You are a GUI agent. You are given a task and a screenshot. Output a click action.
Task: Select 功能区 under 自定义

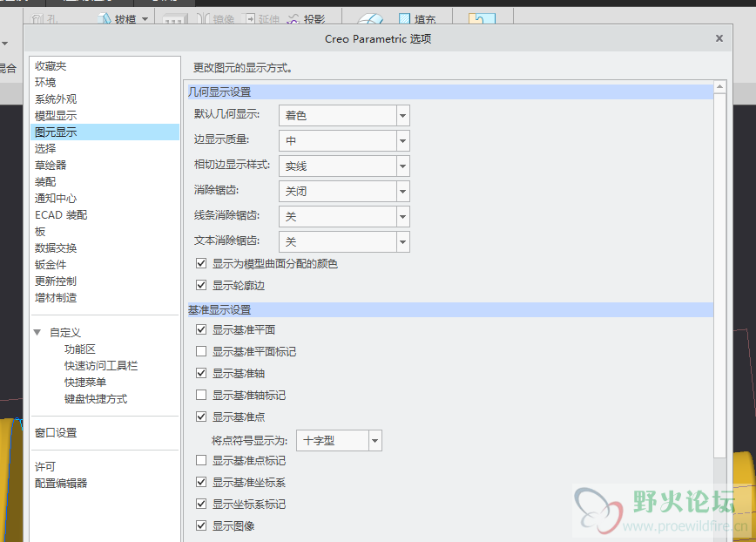80,349
